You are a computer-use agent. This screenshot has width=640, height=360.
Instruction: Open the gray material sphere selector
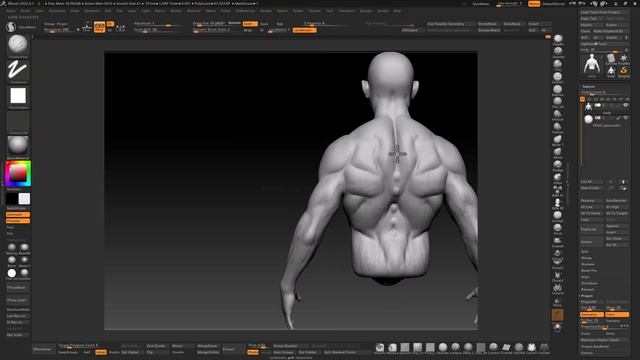(18, 144)
